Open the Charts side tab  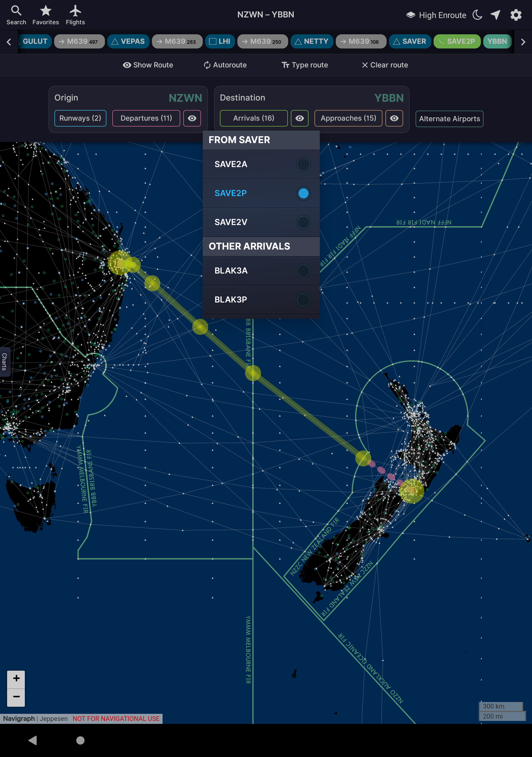tap(5, 362)
